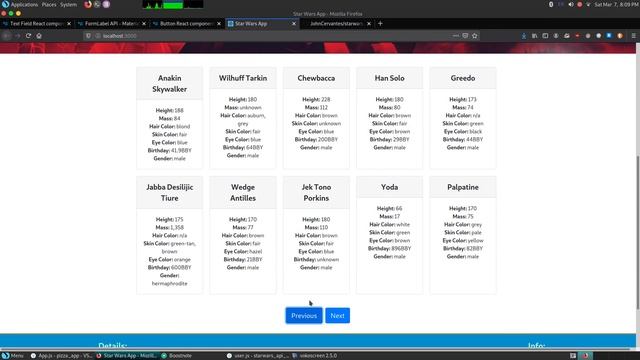Reload the page with refresh icon
Viewport: 640px width, 360px height.
pos(28,36)
